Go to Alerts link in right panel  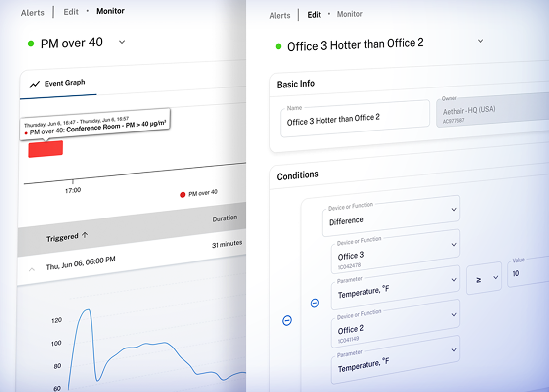[x=279, y=16]
